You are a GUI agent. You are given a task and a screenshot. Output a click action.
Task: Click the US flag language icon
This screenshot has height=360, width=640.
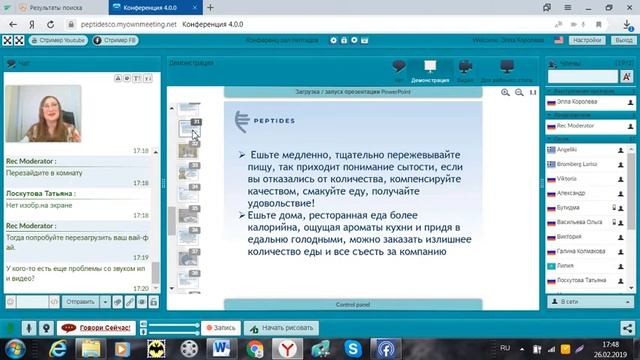click(558, 40)
